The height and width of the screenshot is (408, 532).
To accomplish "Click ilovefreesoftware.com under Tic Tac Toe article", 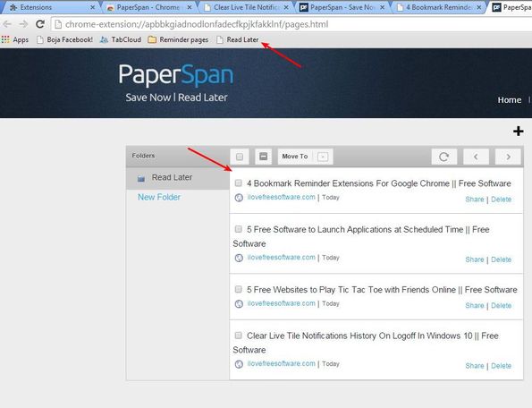I will tap(282, 303).
